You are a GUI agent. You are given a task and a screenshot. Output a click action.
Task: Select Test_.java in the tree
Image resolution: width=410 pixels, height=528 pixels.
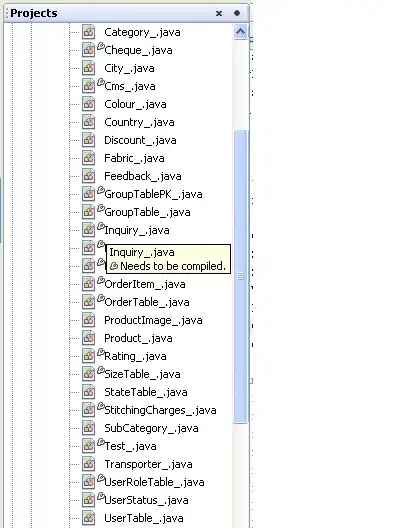pos(130,446)
